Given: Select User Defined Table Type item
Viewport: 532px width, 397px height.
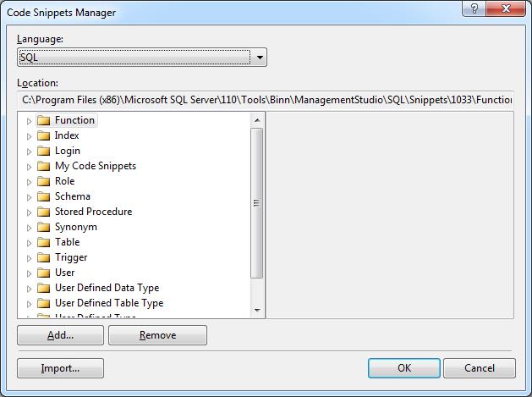Looking at the screenshot, I should pos(109,303).
